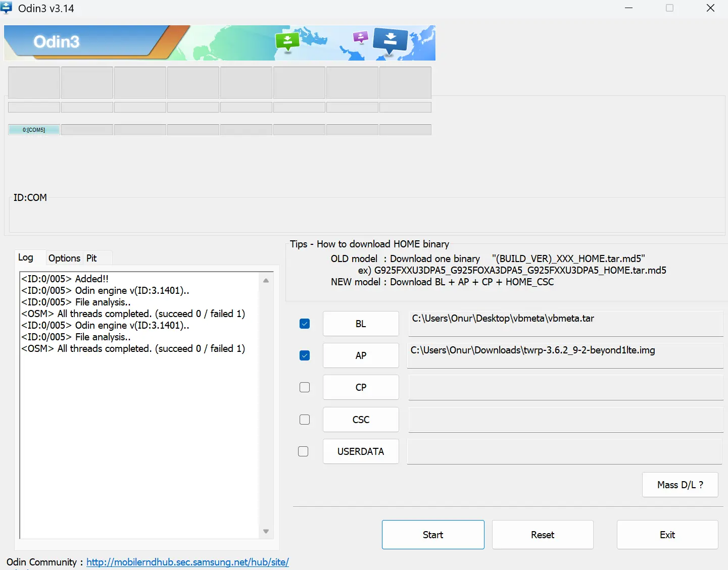Click the Mass D/L ? button
The height and width of the screenshot is (570, 728).
680,485
